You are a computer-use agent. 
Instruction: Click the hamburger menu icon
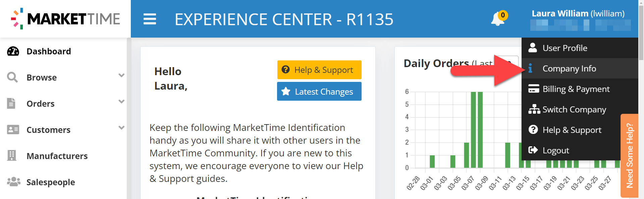150,19
